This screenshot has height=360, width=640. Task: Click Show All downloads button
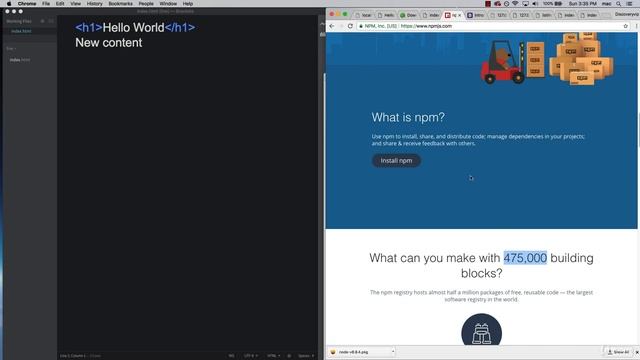click(x=618, y=352)
